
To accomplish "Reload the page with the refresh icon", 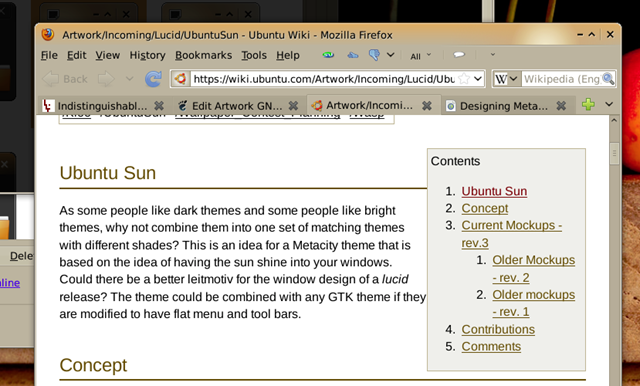I will (153, 79).
